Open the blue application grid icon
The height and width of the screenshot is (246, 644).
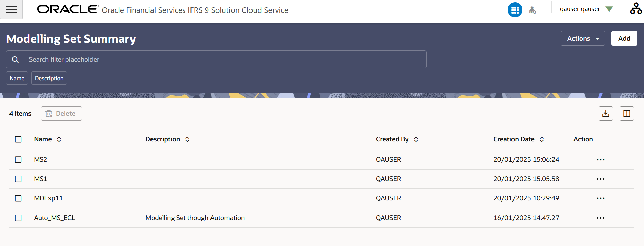coord(515,10)
